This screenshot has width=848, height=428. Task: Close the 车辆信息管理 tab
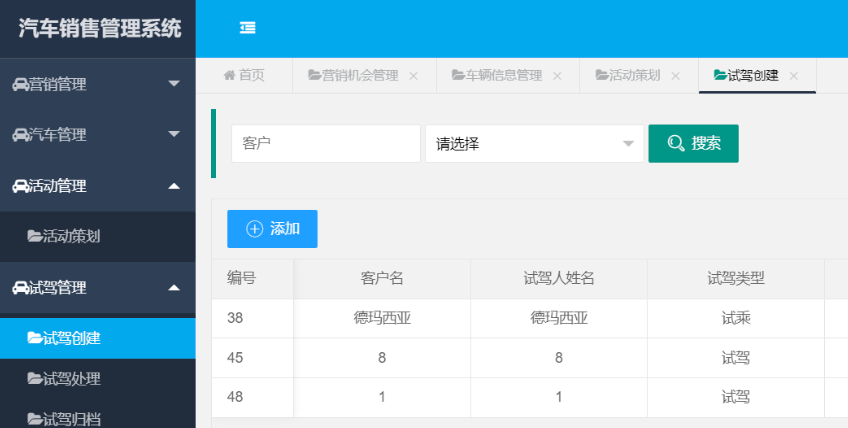557,76
